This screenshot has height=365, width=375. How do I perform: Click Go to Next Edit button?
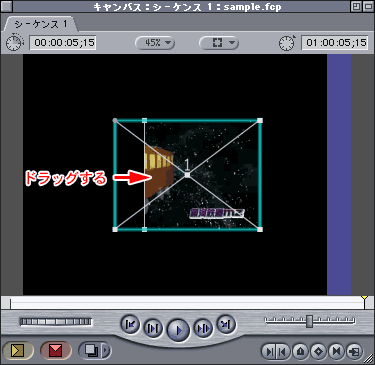pyautogui.click(x=226, y=324)
